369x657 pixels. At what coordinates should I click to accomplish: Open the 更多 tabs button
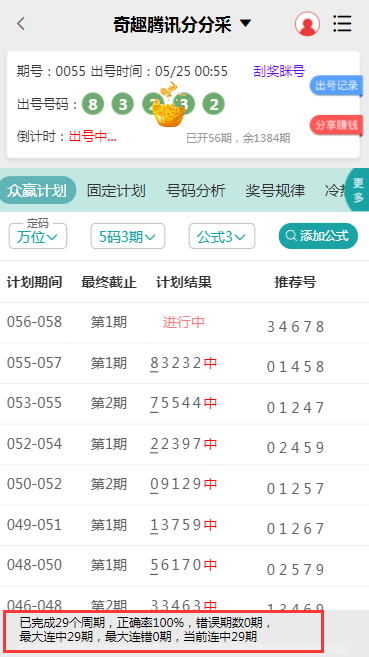[x=357, y=190]
